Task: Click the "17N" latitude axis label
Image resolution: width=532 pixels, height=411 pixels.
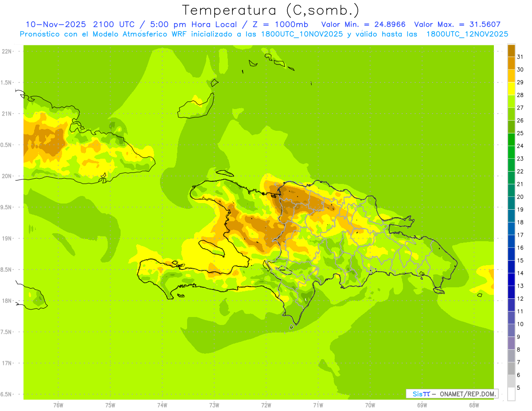Action: (x=6, y=363)
